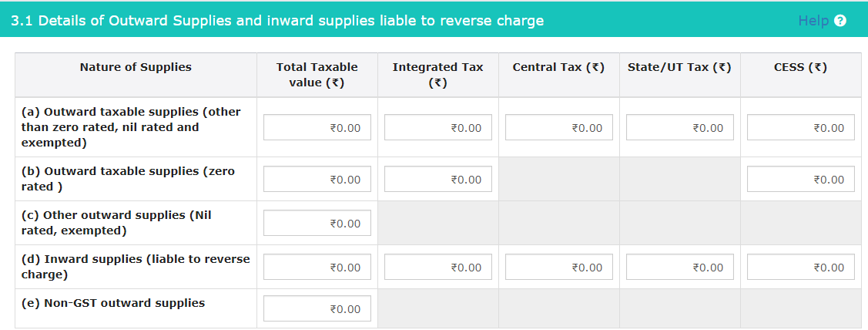This screenshot has width=868, height=330.
Task: Select Integrated Tax field for zero rated supplies
Action: (x=438, y=179)
